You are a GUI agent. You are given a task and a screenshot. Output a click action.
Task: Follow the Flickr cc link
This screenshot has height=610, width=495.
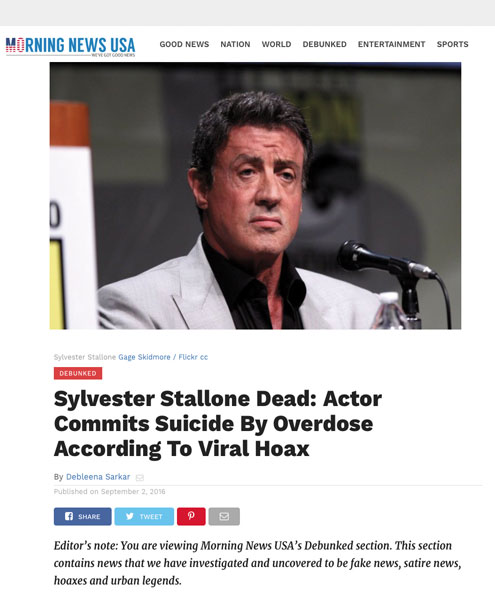193,357
